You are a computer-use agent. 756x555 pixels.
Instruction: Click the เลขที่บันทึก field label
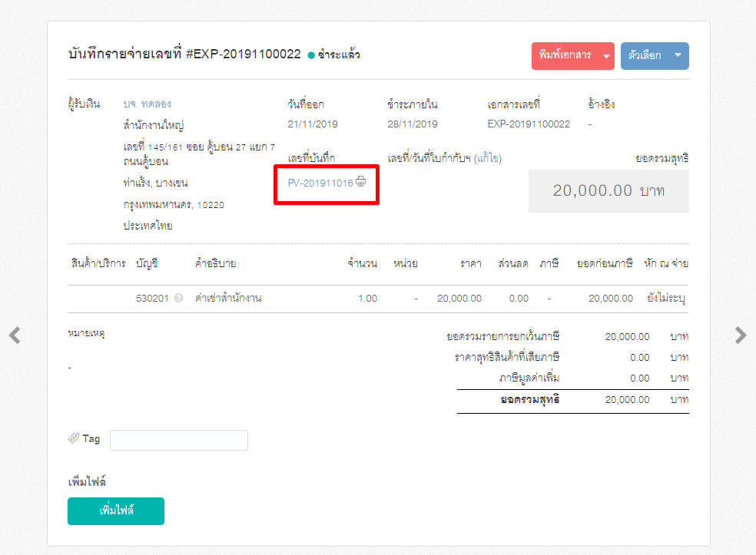(x=311, y=158)
